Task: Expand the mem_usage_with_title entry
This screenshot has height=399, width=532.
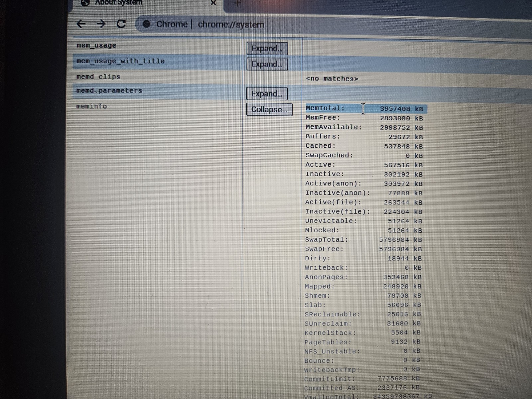Action: (x=267, y=64)
